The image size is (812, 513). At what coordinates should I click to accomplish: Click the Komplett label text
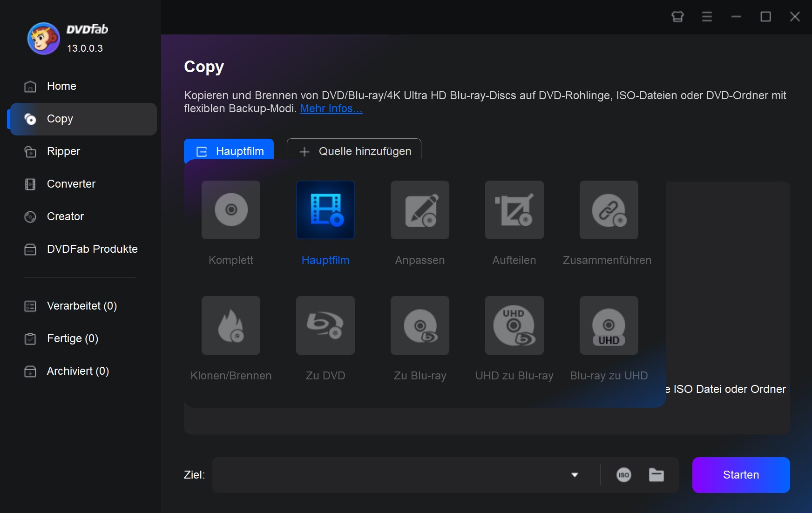pyautogui.click(x=231, y=260)
